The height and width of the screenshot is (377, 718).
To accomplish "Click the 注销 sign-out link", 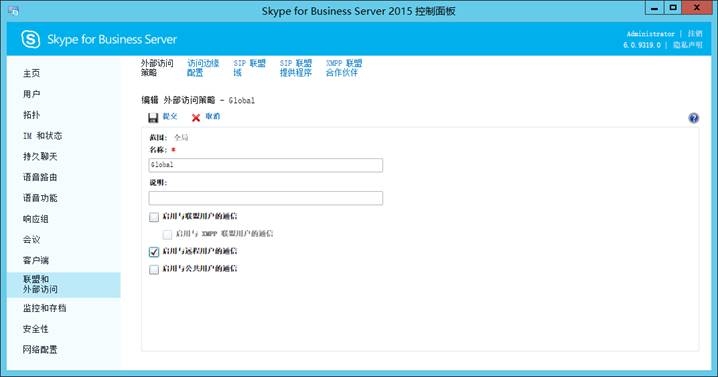I will (x=695, y=34).
